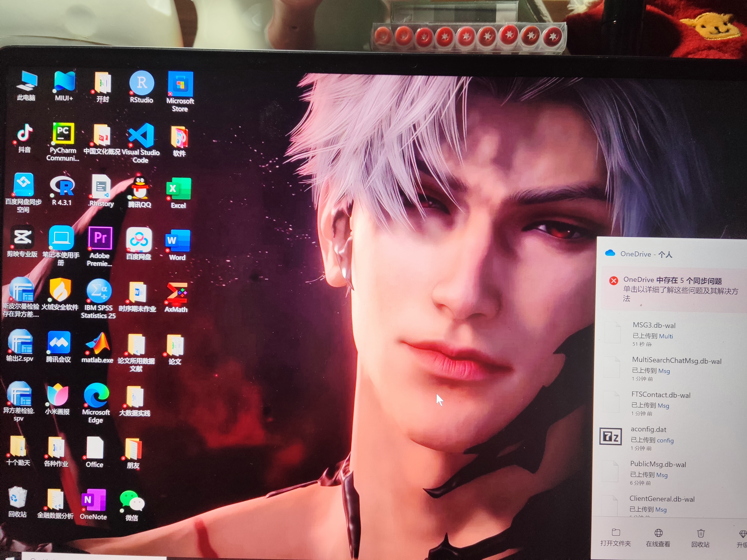
Task: Click View Online in OneDrive panel
Action: tap(658, 538)
